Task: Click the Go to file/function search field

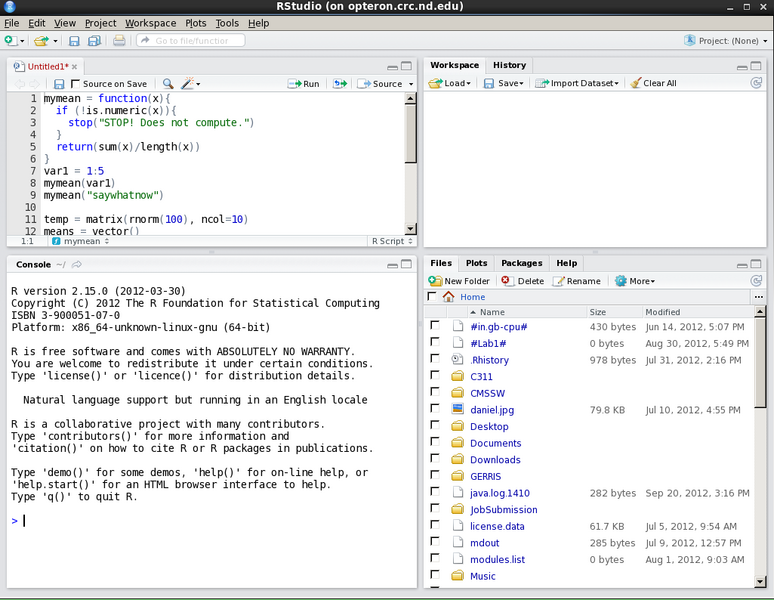Action: coord(189,41)
